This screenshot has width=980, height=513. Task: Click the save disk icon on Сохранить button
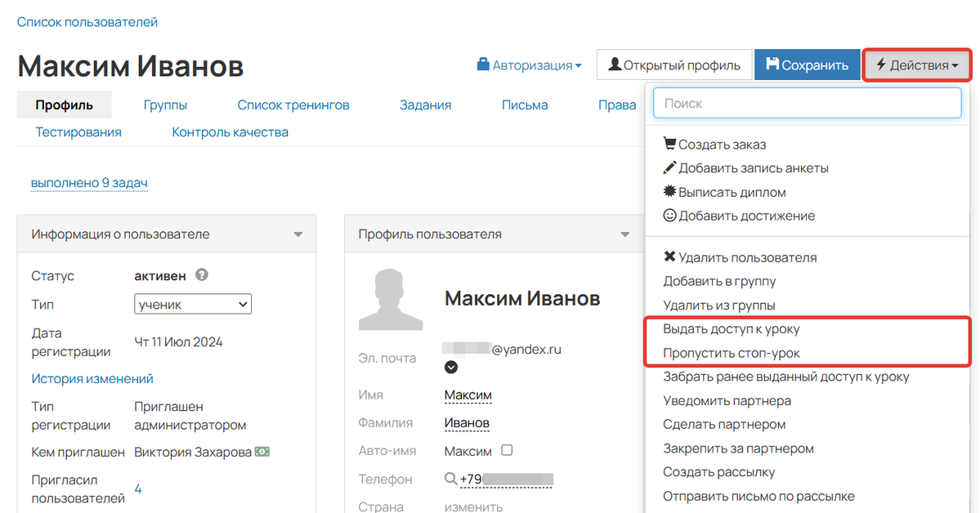775,64
